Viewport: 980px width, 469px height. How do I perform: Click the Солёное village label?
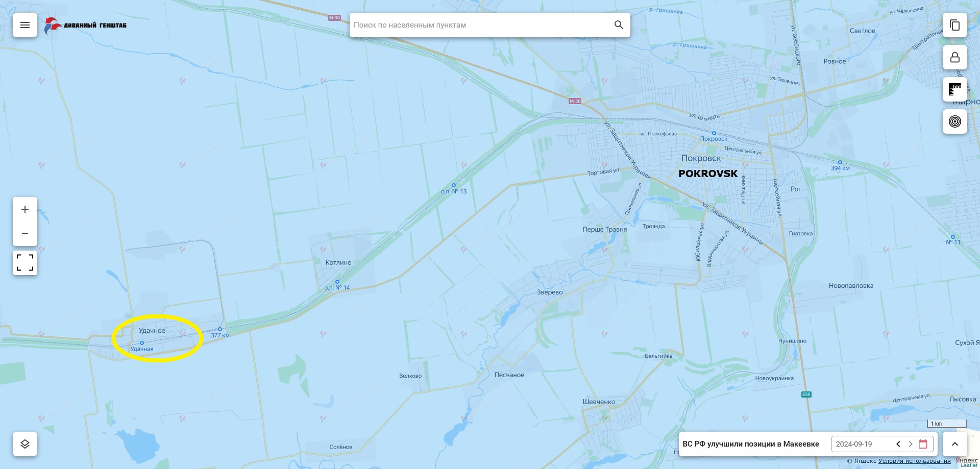341,447
